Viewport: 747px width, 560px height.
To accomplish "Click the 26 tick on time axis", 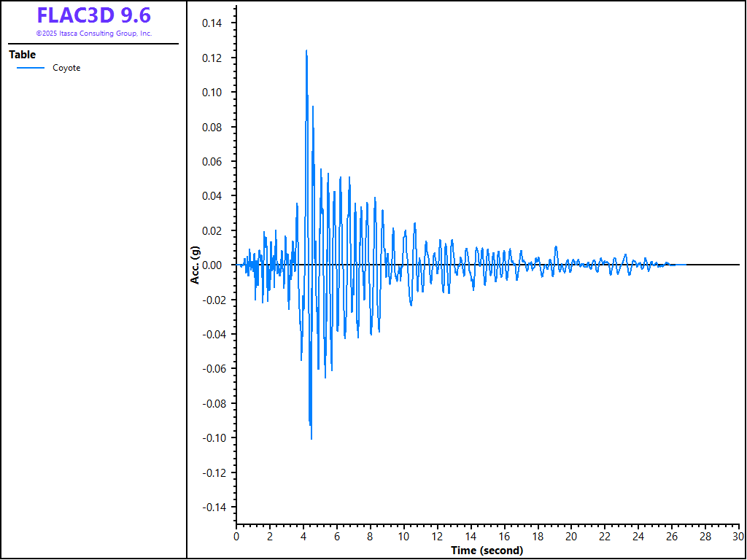I will [671, 537].
